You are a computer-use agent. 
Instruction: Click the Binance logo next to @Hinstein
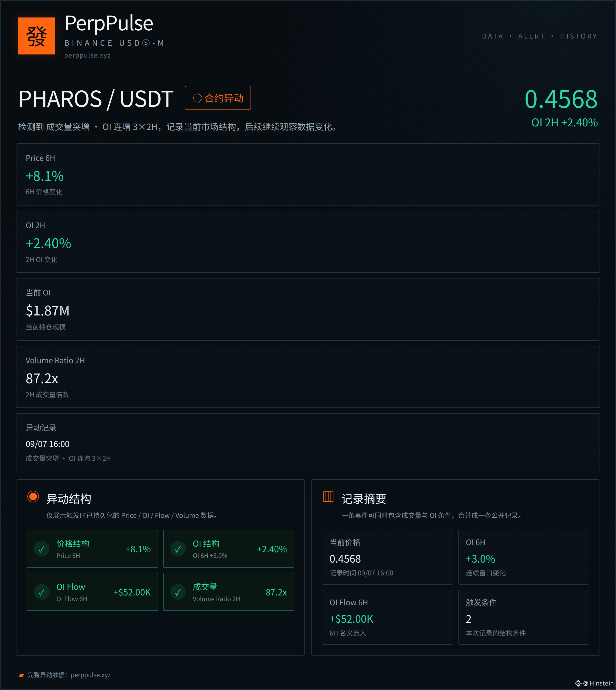point(578,683)
